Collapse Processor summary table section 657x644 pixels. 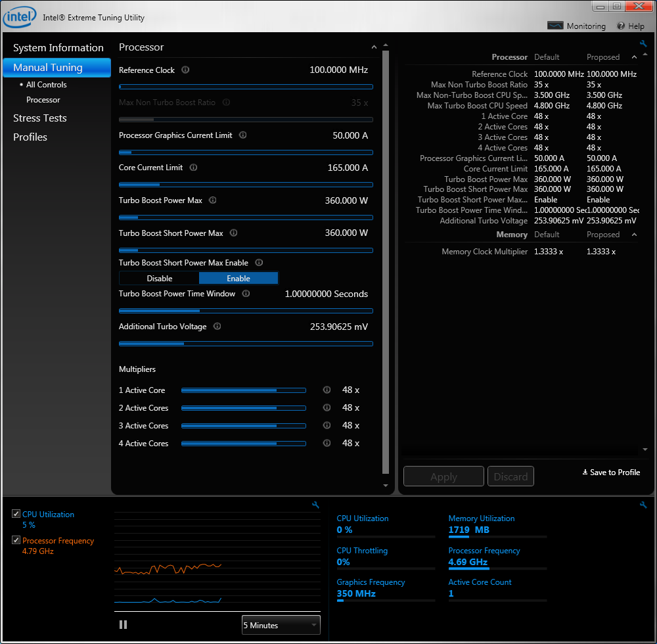click(x=635, y=57)
